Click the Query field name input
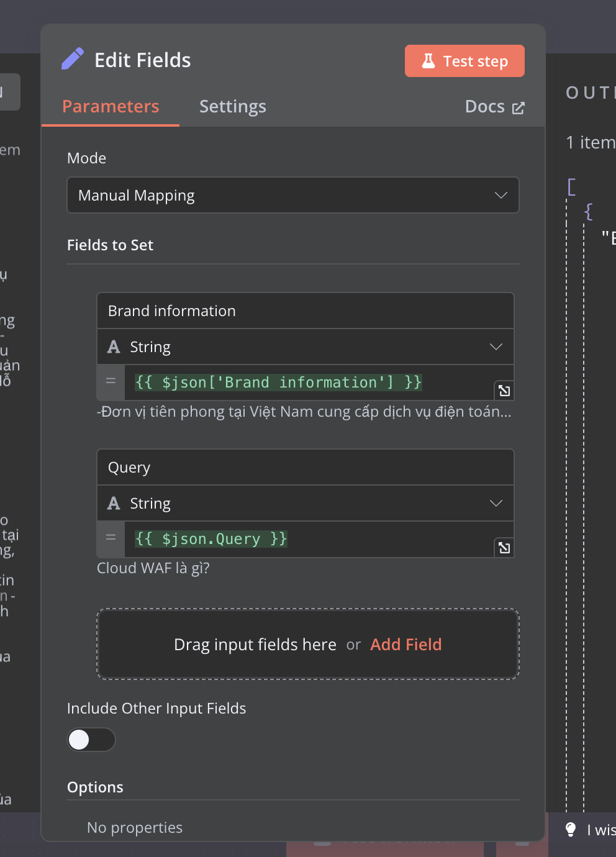This screenshot has width=616, height=857. pos(306,467)
